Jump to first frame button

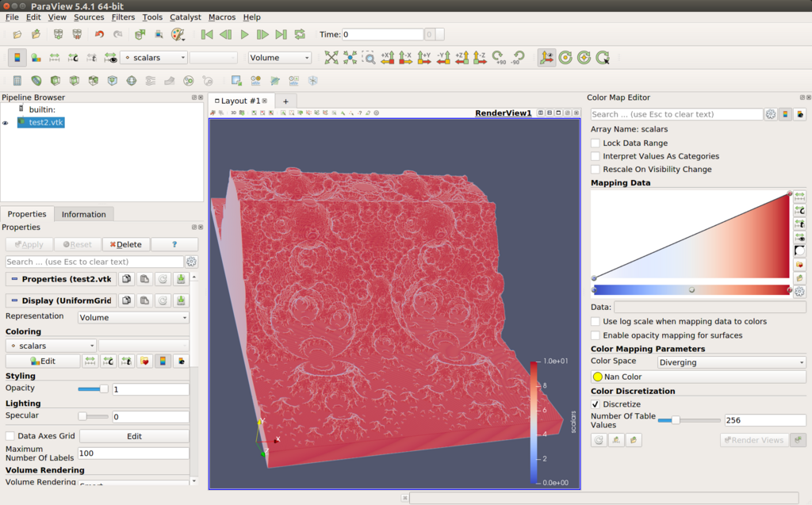click(x=207, y=35)
